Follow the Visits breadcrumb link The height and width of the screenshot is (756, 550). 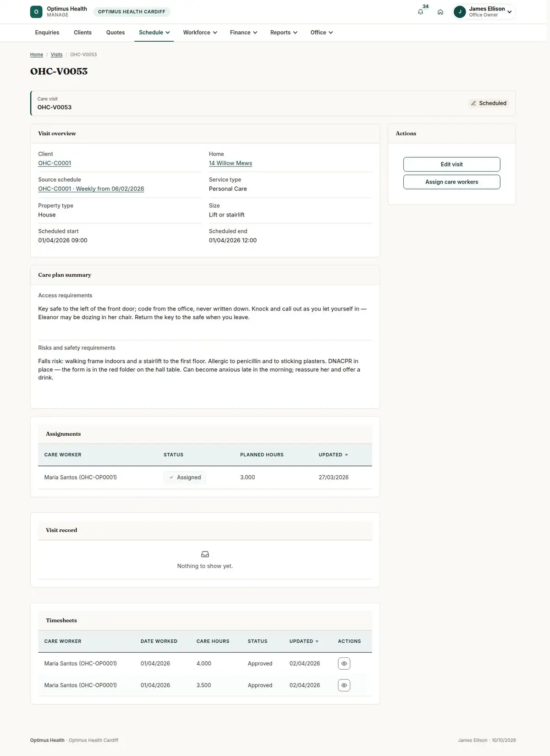pos(56,55)
